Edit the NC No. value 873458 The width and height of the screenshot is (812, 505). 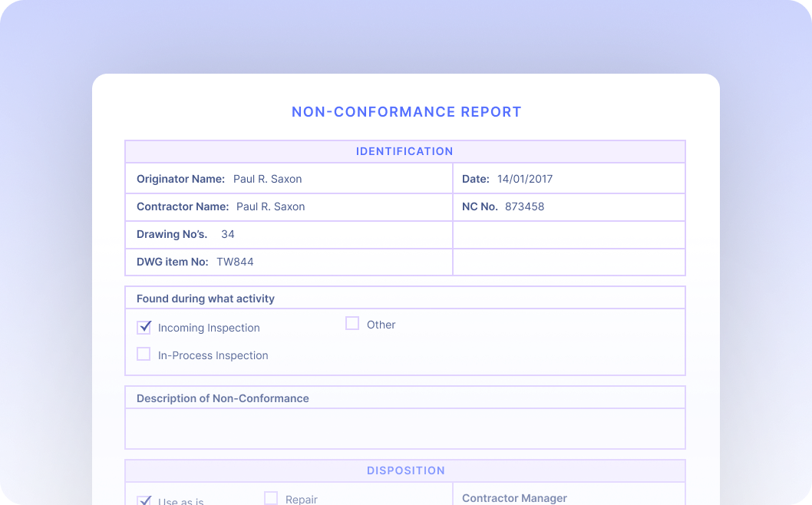point(524,206)
